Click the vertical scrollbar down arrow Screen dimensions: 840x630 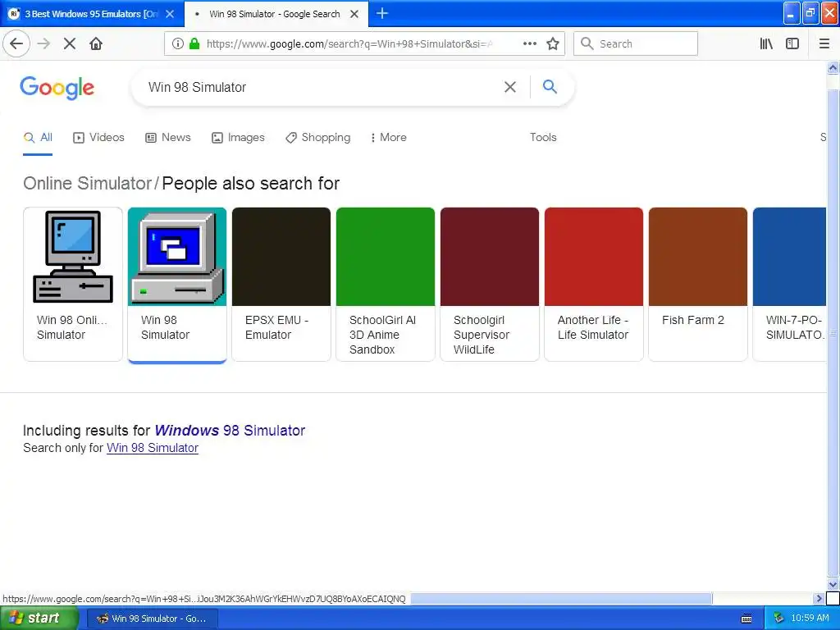[x=833, y=584]
